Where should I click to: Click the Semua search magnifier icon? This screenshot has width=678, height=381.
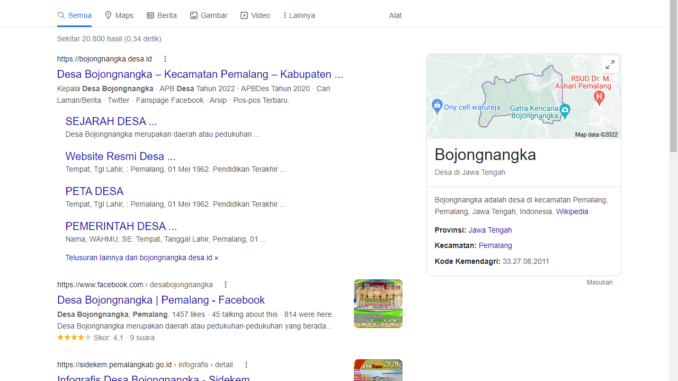[x=61, y=16]
